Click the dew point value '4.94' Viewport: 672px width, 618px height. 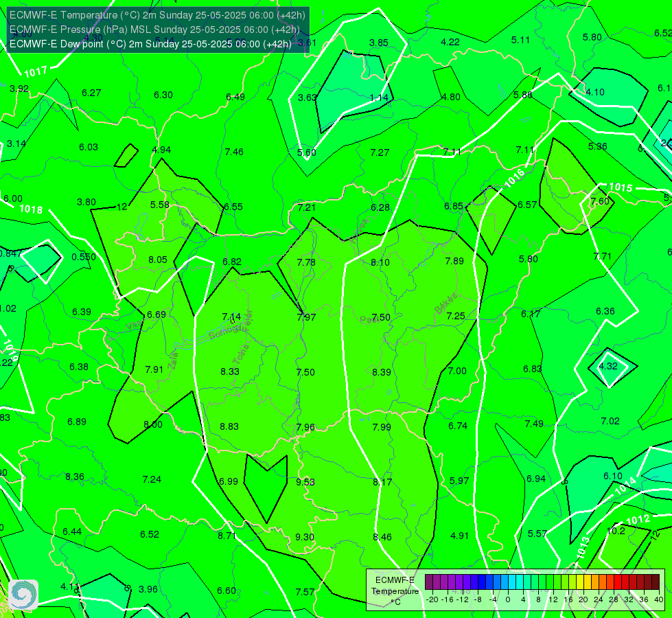tap(161, 150)
